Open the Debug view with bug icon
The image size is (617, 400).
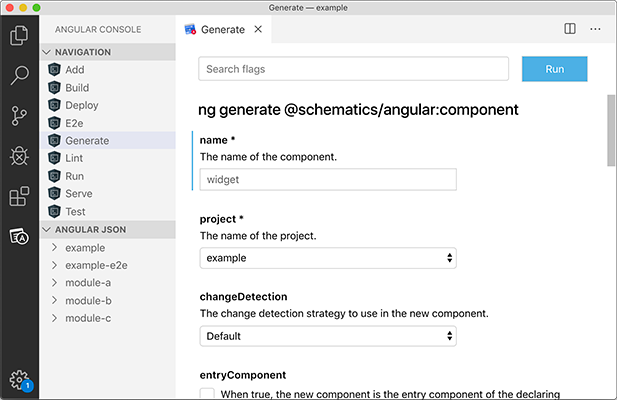(x=19, y=156)
